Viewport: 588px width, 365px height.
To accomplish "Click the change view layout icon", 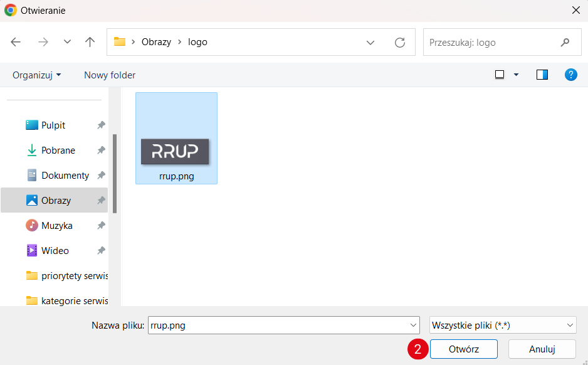I will pos(500,75).
